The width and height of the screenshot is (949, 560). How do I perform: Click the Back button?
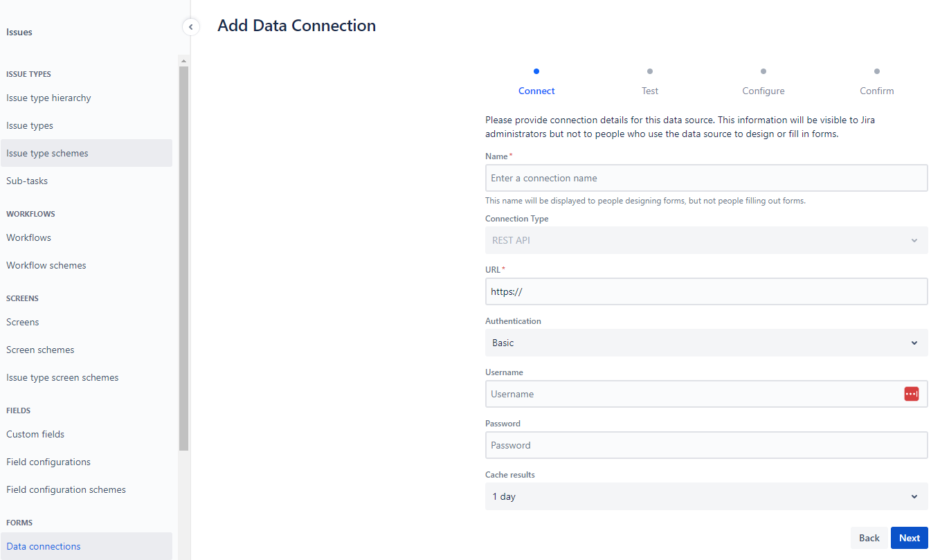pos(869,538)
